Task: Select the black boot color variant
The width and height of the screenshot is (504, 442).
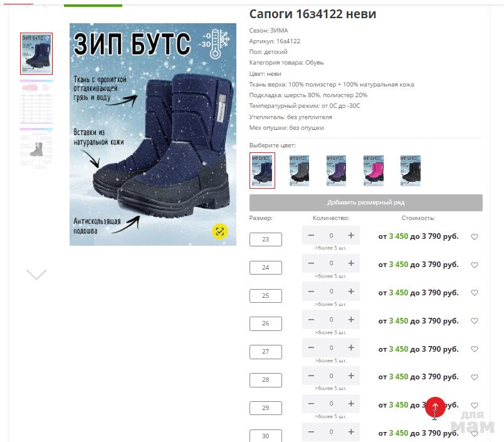Action: pyautogui.click(x=411, y=171)
